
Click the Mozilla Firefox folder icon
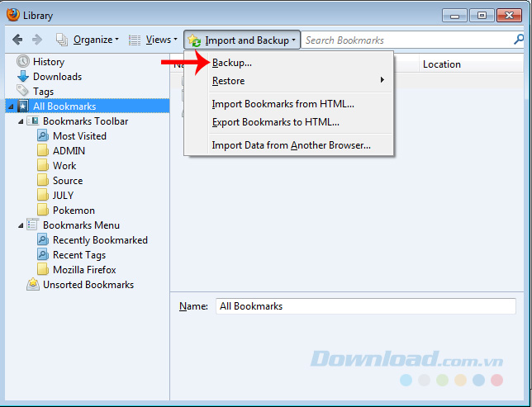(x=43, y=269)
